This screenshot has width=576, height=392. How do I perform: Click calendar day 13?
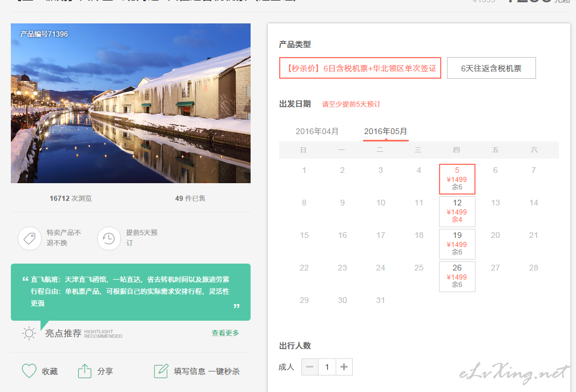tap(496, 203)
